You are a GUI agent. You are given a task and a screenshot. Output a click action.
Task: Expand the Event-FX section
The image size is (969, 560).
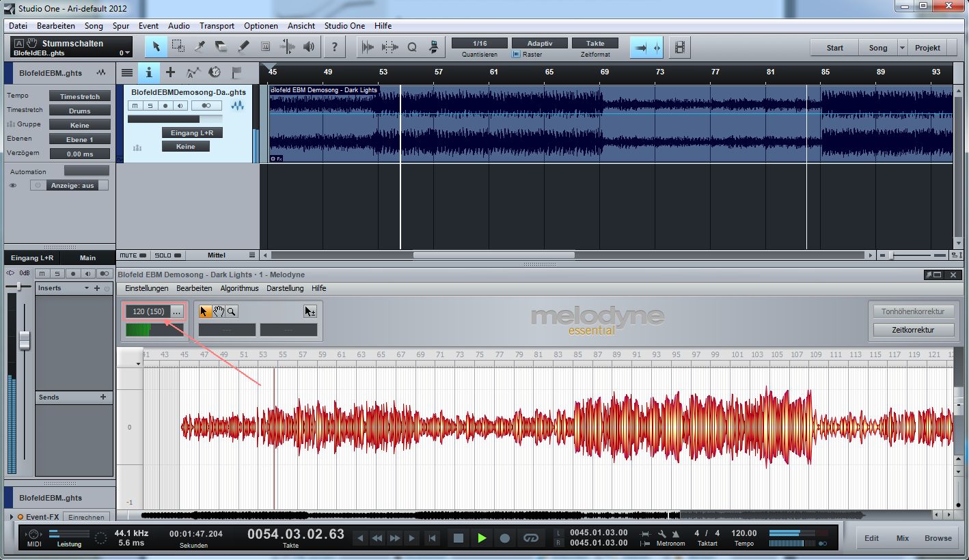[x=12, y=517]
